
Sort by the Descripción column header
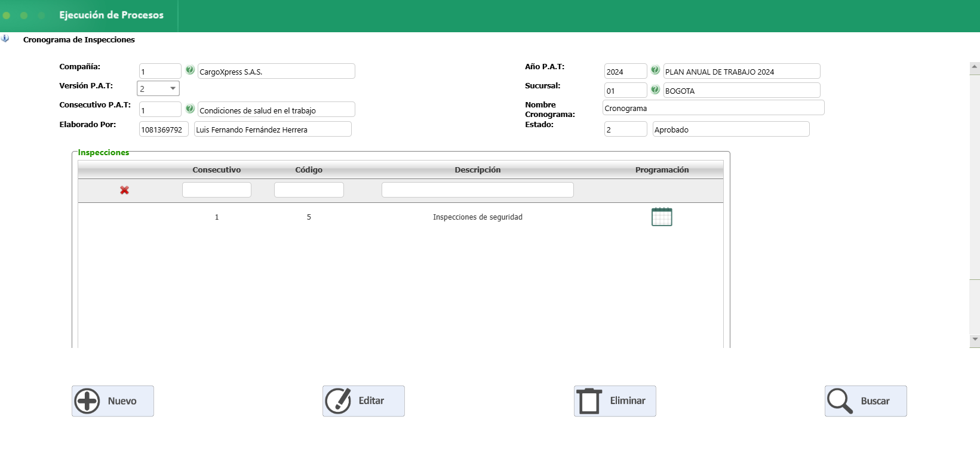pos(478,170)
